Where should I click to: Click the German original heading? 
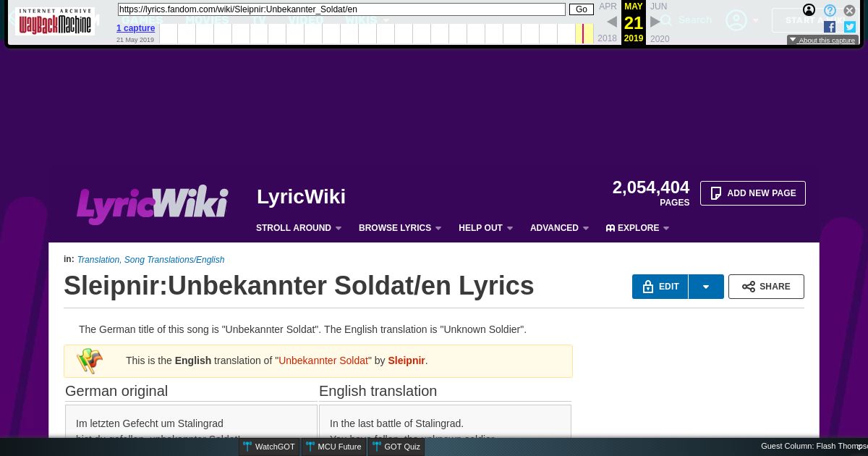116,391
